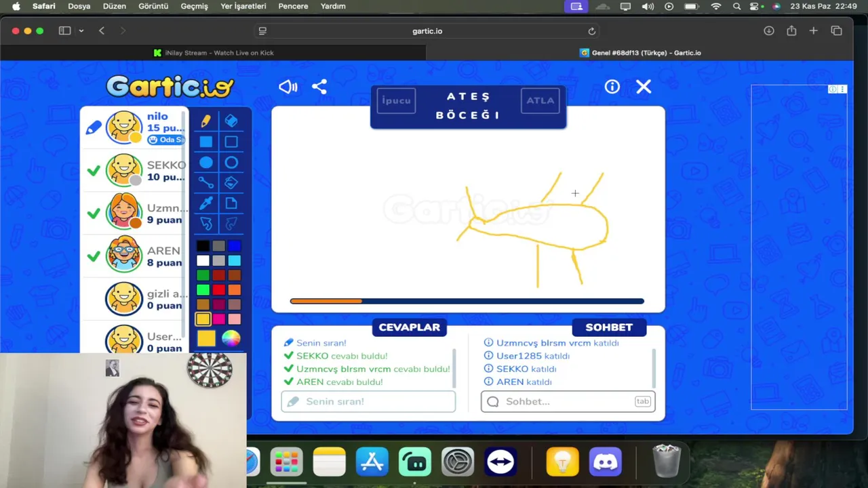
Task: Select player SEKKO in the list
Action: tap(136, 170)
